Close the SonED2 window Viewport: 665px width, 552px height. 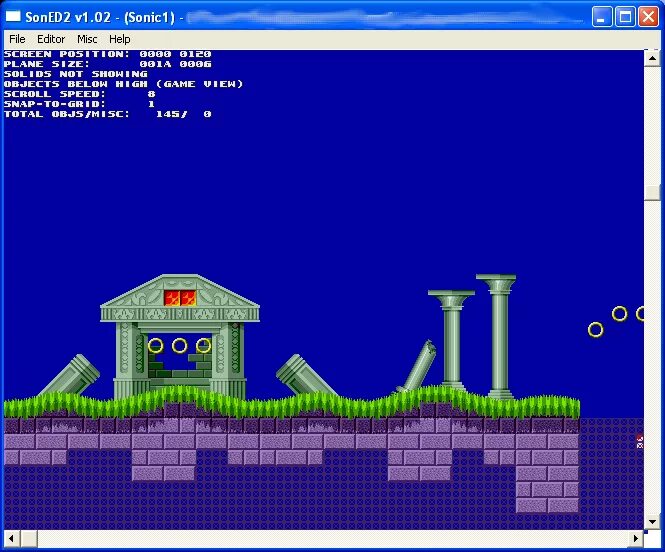[648, 17]
